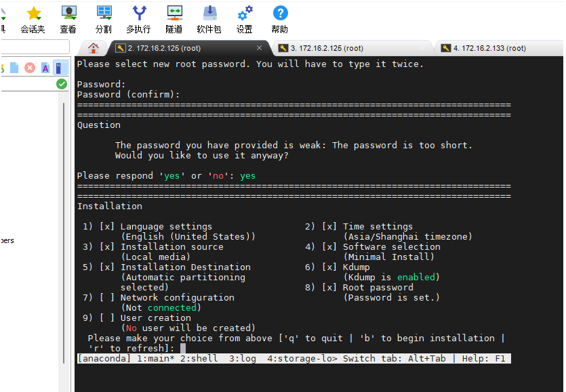Screen dimensions: 566x392
Task: Click the terminal prompt after 'r' to refresh
Action: (183, 348)
